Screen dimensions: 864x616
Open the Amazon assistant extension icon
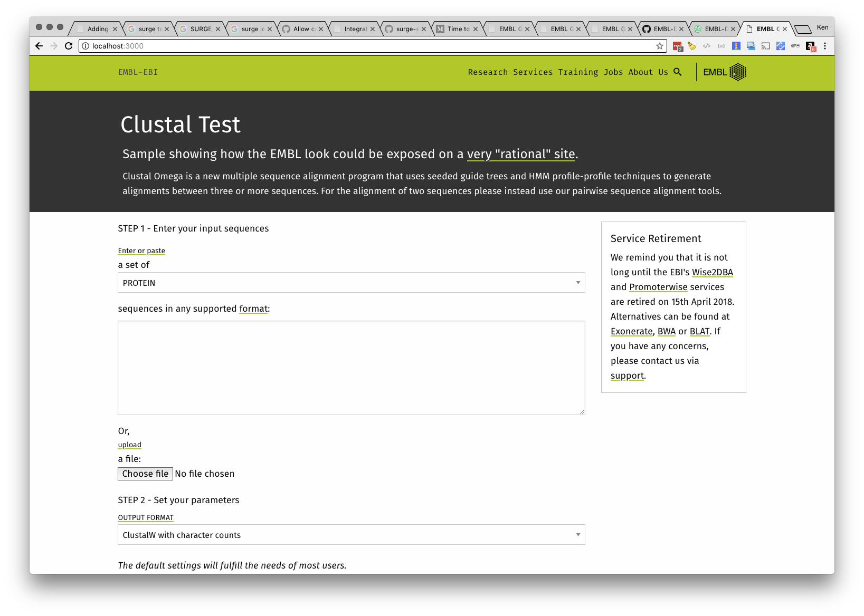pyautogui.click(x=811, y=46)
